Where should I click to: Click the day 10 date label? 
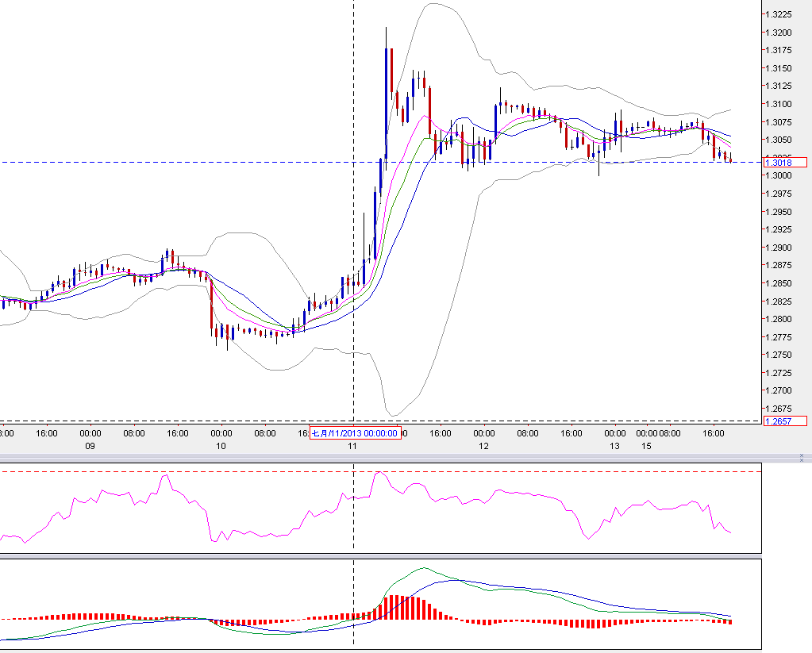click(x=221, y=446)
